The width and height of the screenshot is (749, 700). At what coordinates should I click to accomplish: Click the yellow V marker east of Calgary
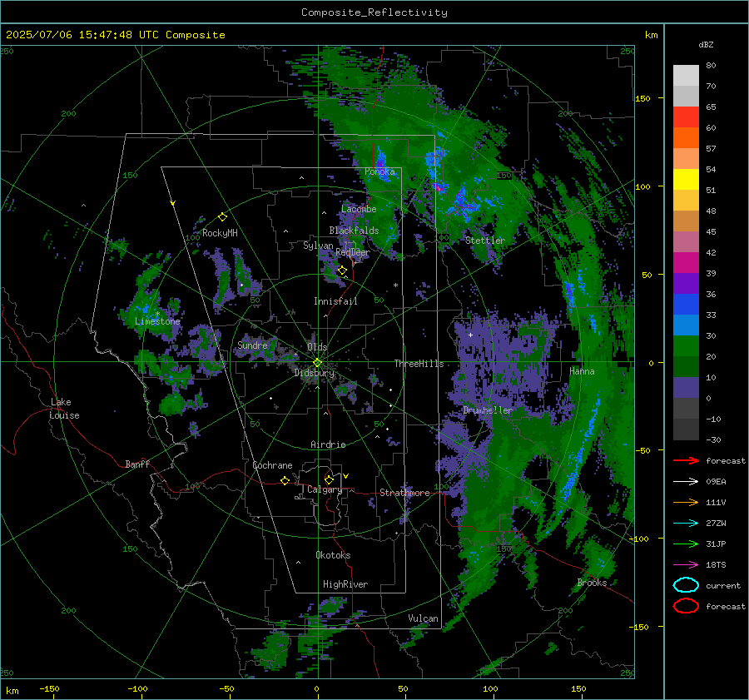point(346,476)
